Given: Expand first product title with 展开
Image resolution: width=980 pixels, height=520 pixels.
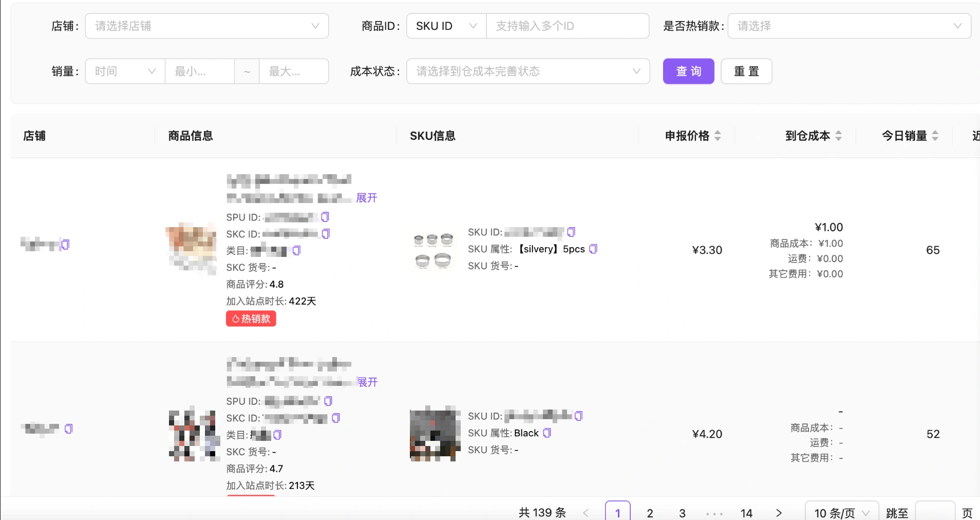Looking at the screenshot, I should pyautogui.click(x=367, y=198).
